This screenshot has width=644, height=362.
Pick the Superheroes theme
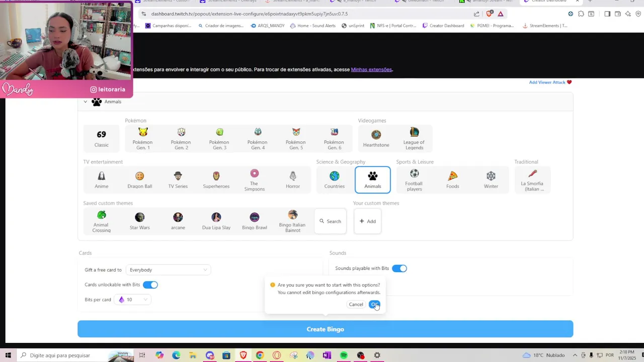point(216,179)
